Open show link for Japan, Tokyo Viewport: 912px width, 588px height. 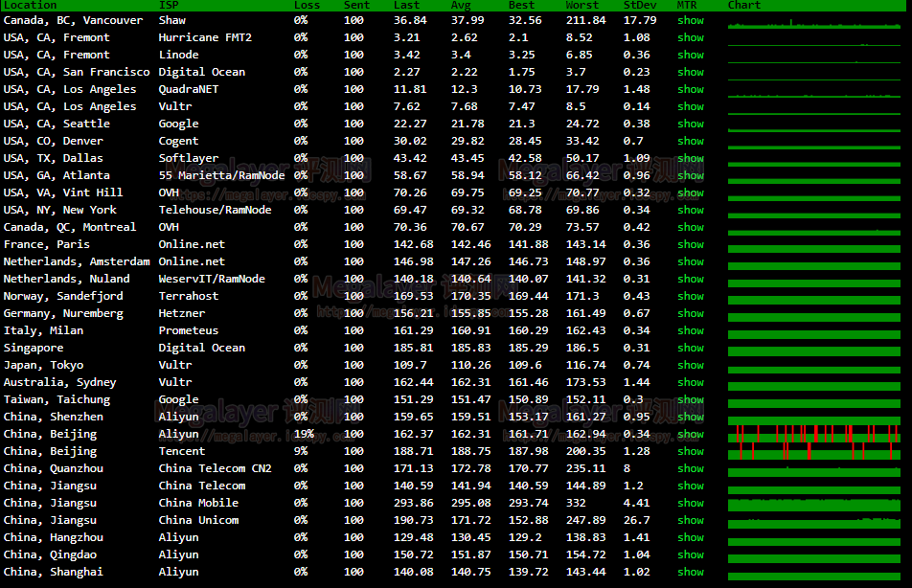(x=691, y=365)
